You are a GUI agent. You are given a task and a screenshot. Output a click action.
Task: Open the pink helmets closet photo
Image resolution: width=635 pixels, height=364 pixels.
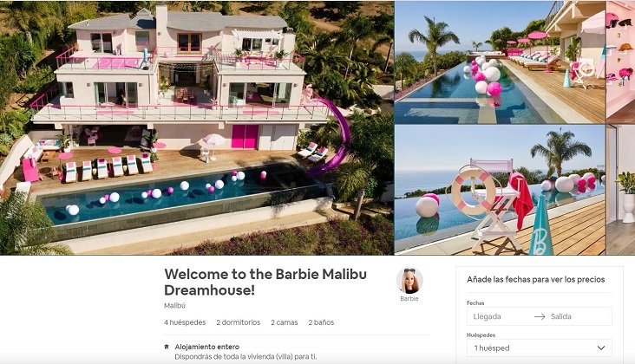[620, 62]
